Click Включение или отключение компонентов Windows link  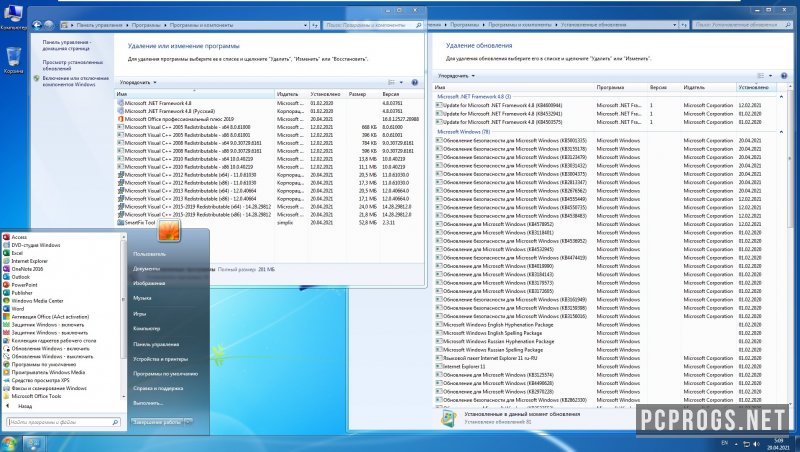[x=76, y=81]
